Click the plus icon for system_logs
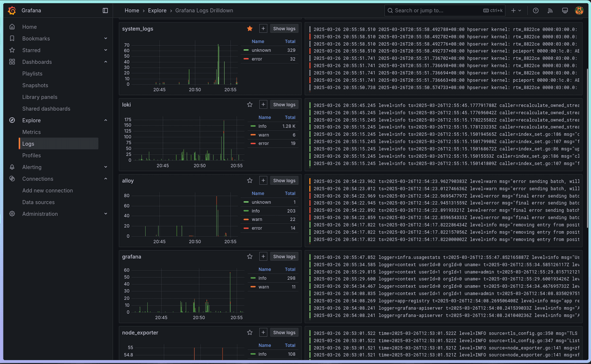Image resolution: width=591 pixels, height=364 pixels. [x=263, y=29]
